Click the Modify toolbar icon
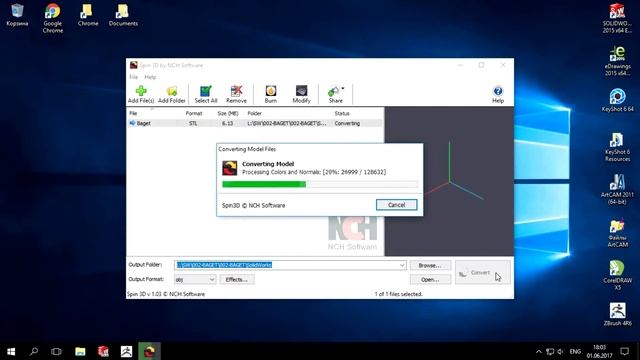Viewport: 640px width, 360px height. click(x=301, y=94)
